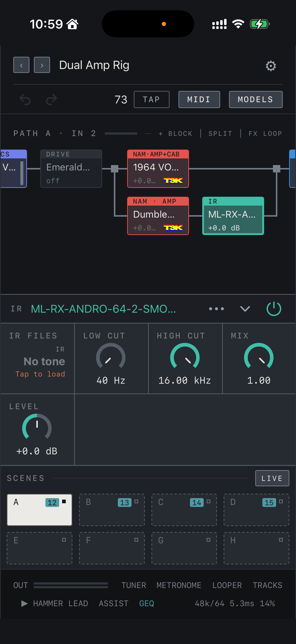This screenshot has width=296, height=644.
Task: Add a block with + BLOCK
Action: tap(175, 134)
